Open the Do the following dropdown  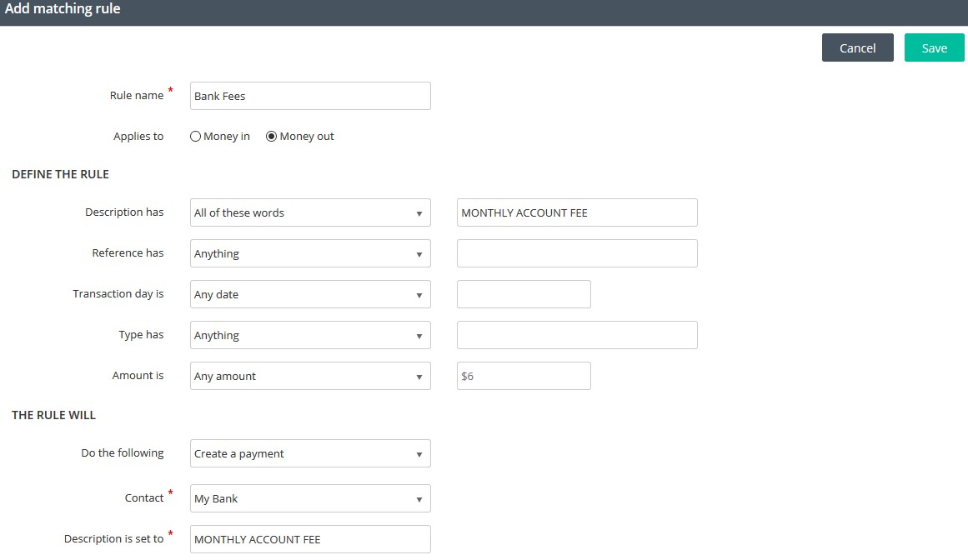[310, 453]
